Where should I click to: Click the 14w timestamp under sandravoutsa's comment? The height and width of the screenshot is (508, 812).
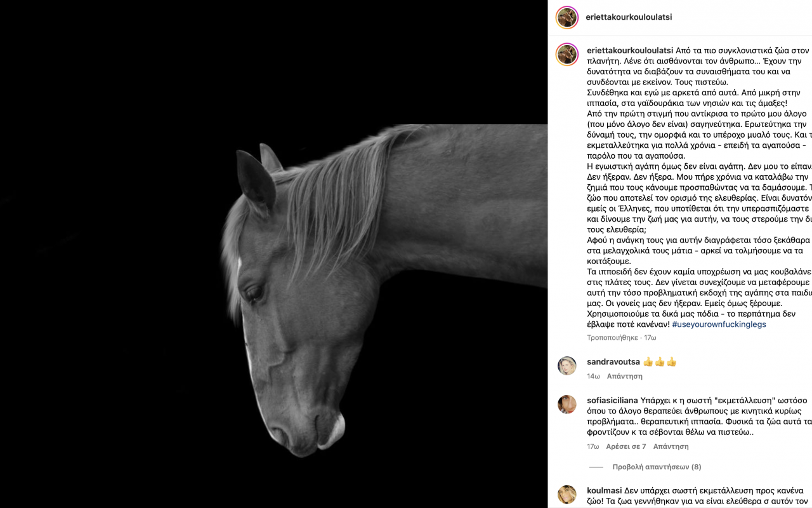coord(593,376)
